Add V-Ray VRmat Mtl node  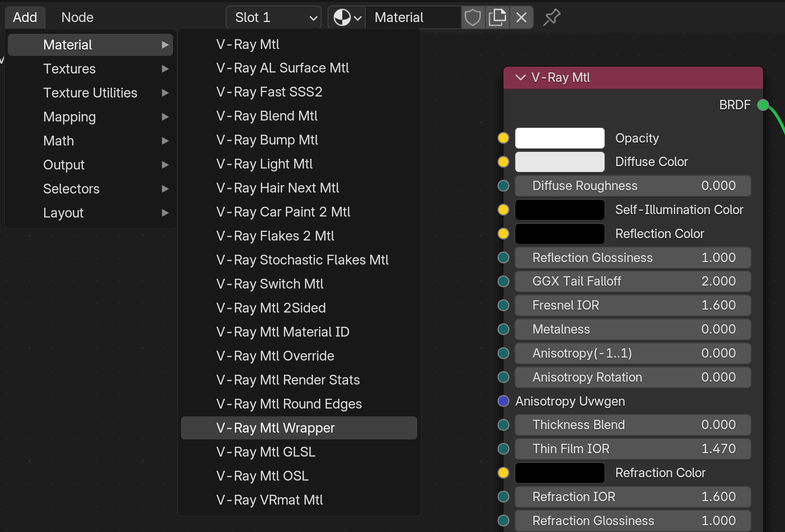tap(299, 500)
